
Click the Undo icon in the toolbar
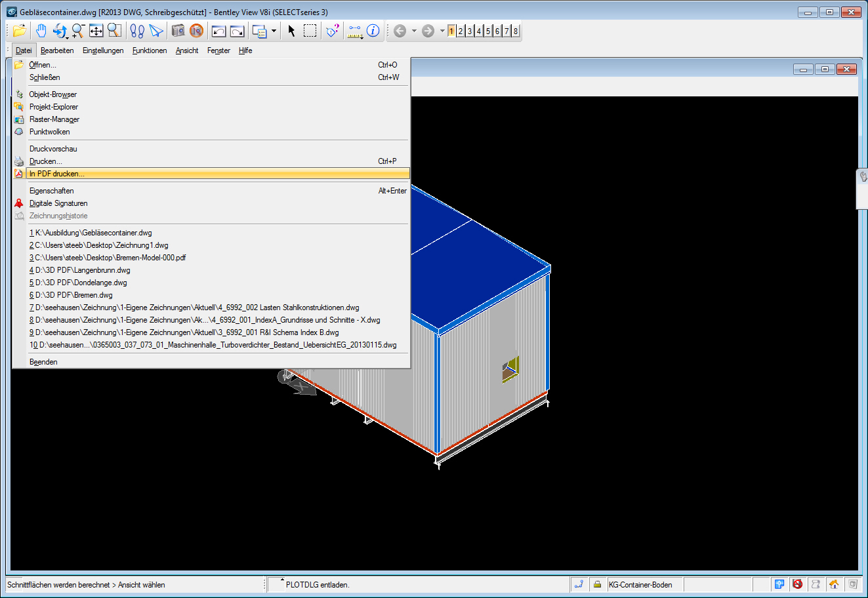(218, 30)
